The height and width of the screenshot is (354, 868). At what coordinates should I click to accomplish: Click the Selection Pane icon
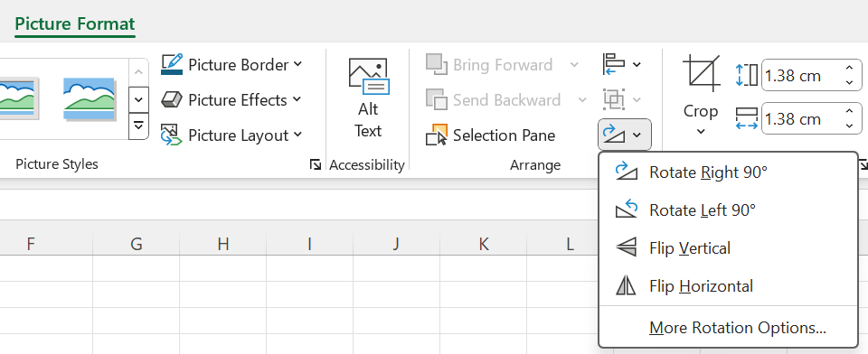coord(436,135)
